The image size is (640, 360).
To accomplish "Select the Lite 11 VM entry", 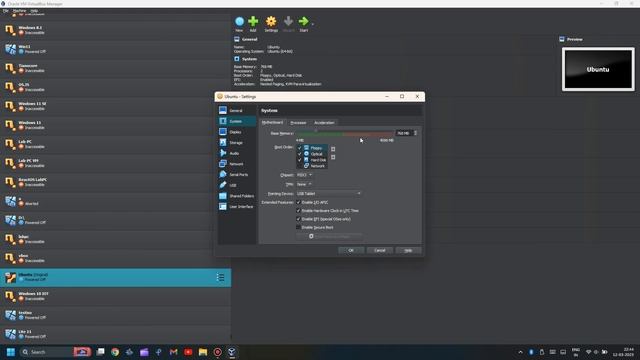I will click(116, 334).
